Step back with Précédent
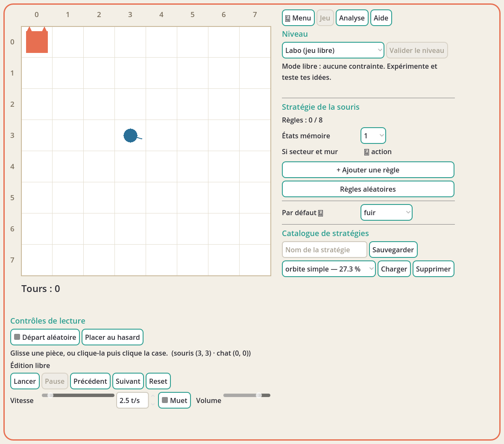The image size is (504, 444). (90, 381)
